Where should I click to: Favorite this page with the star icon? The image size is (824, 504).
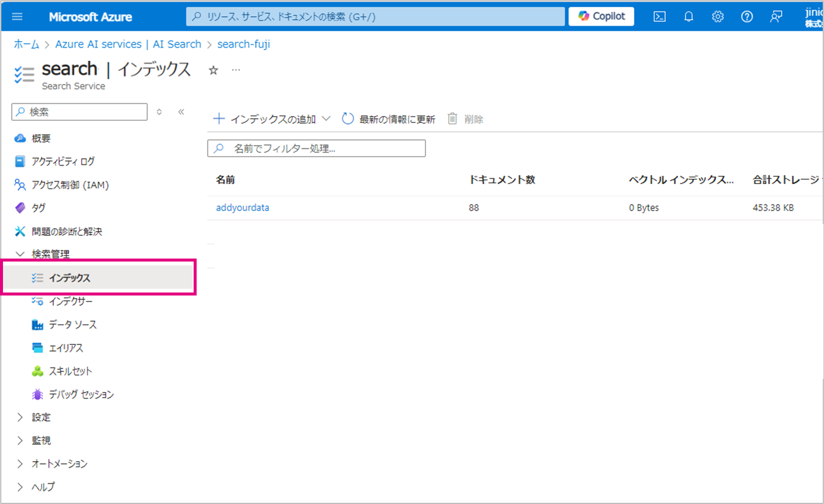coord(213,70)
